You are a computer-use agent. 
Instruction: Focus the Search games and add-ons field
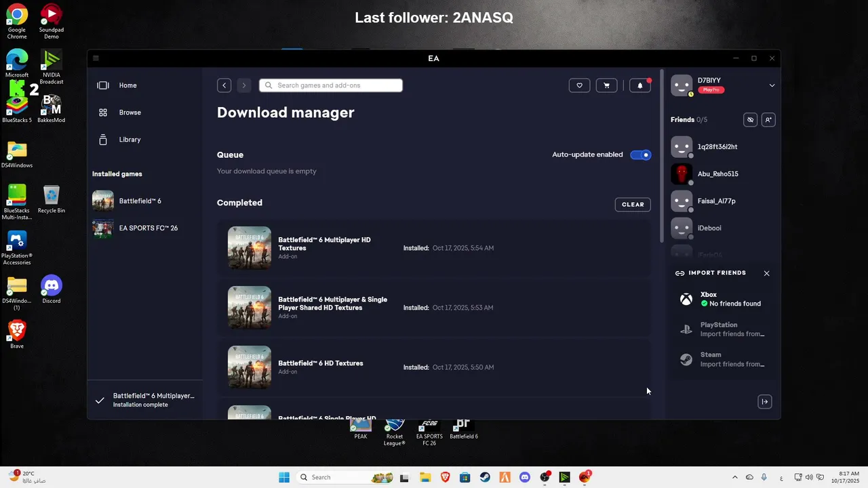(331, 85)
